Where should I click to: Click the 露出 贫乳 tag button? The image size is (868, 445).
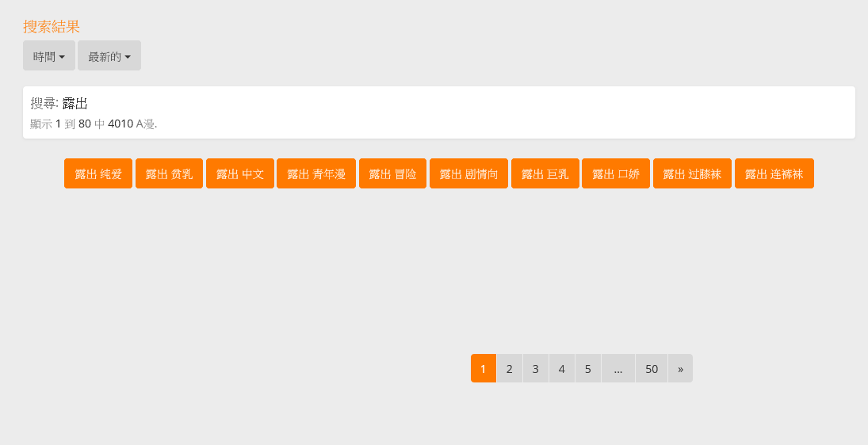[x=169, y=174]
